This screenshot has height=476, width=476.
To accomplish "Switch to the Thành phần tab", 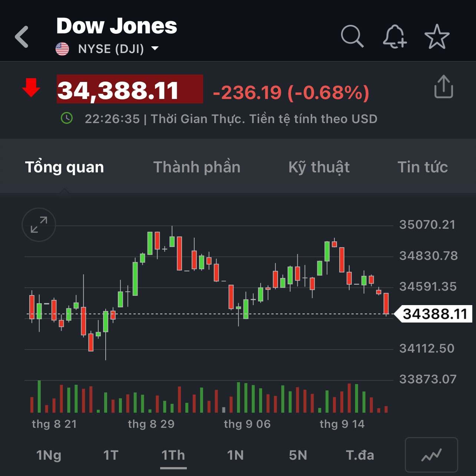I will pos(197,167).
